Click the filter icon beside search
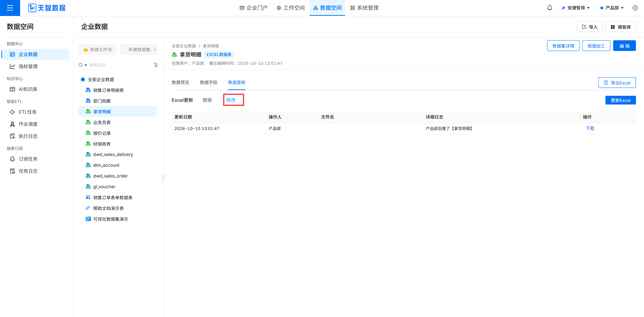This screenshot has width=644, height=317. (x=156, y=65)
